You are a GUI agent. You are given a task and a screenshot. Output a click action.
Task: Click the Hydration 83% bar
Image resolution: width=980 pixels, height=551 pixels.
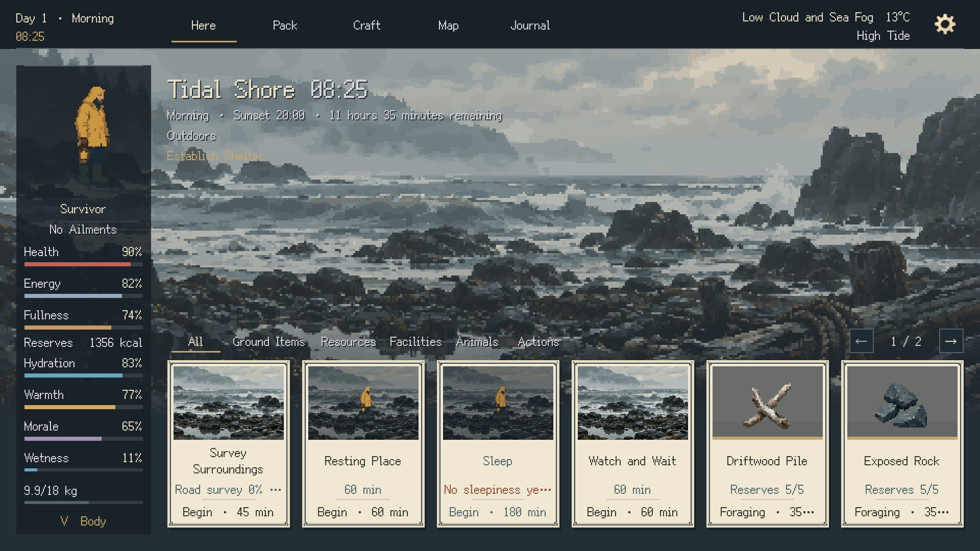(x=83, y=375)
